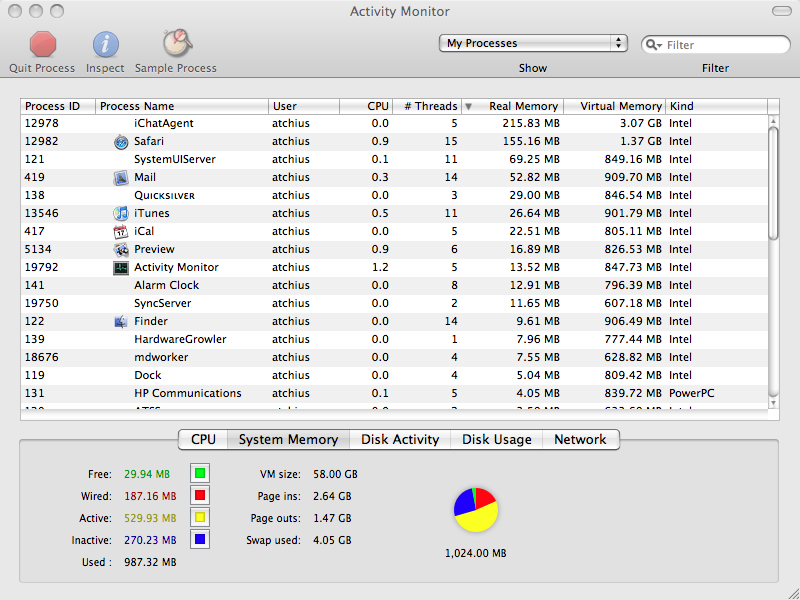
Task: Open the Filter search magnifier dropdown
Action: click(x=654, y=45)
